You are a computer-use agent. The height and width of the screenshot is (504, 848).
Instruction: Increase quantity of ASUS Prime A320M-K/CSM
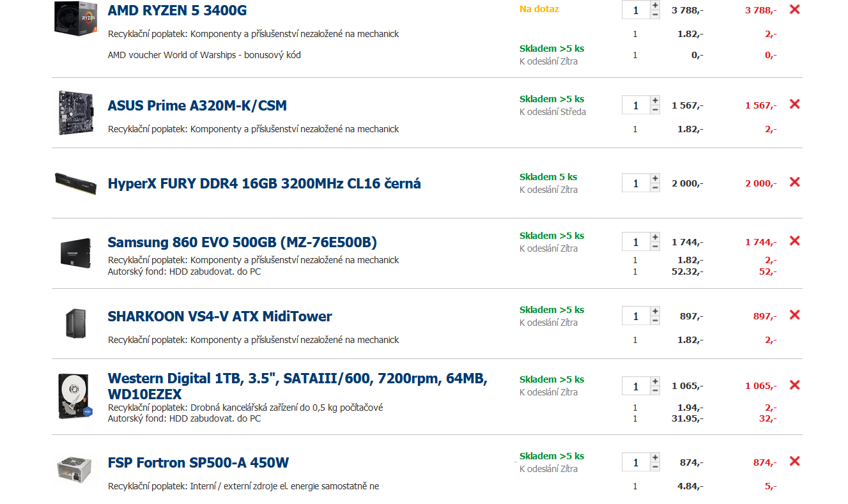click(x=655, y=101)
